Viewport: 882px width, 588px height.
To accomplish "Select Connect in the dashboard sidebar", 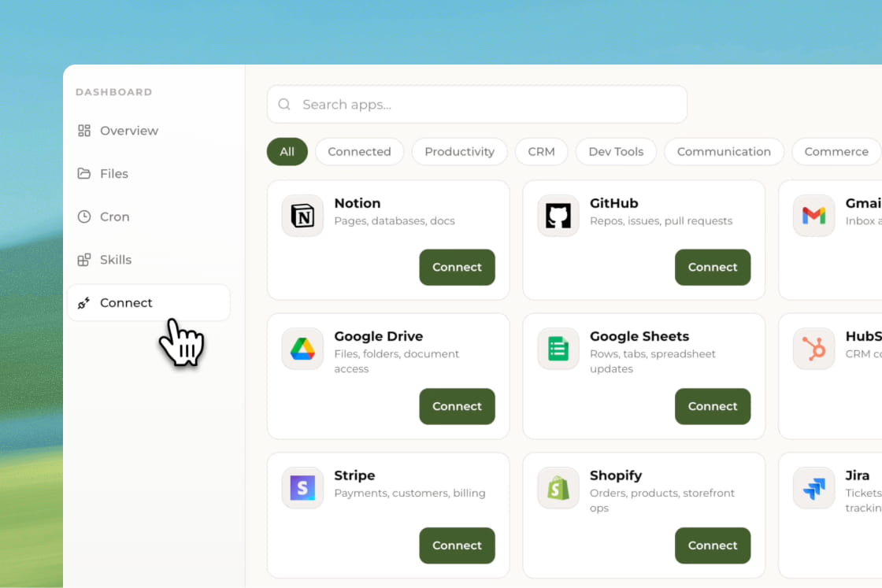I will 149,303.
